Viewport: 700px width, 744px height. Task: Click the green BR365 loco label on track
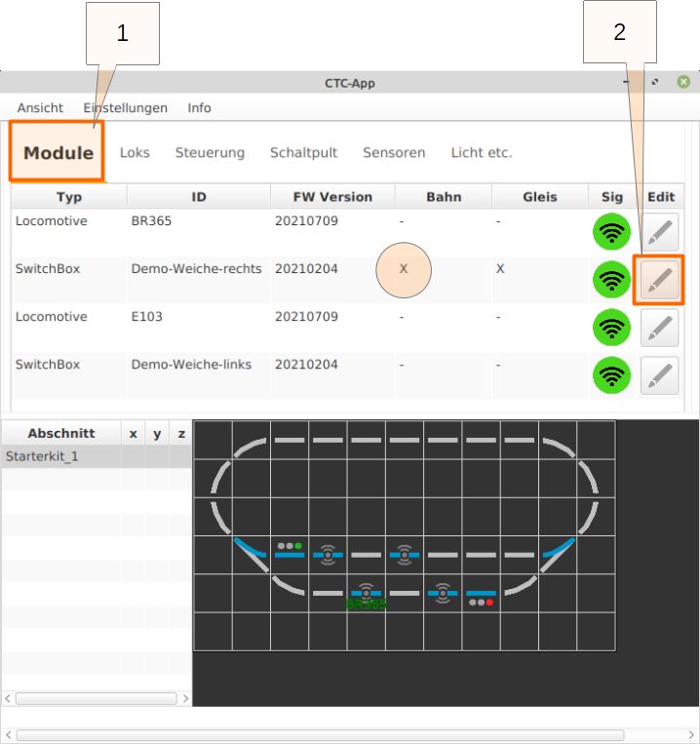point(367,604)
